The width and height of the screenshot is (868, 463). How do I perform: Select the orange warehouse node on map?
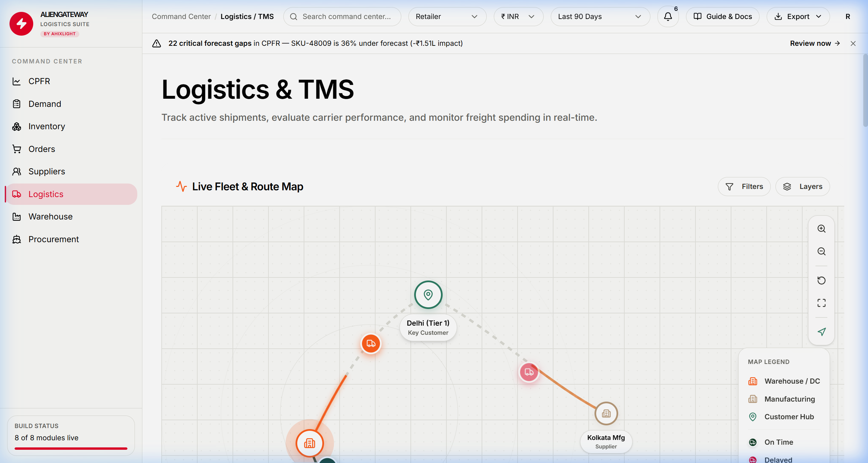point(309,443)
